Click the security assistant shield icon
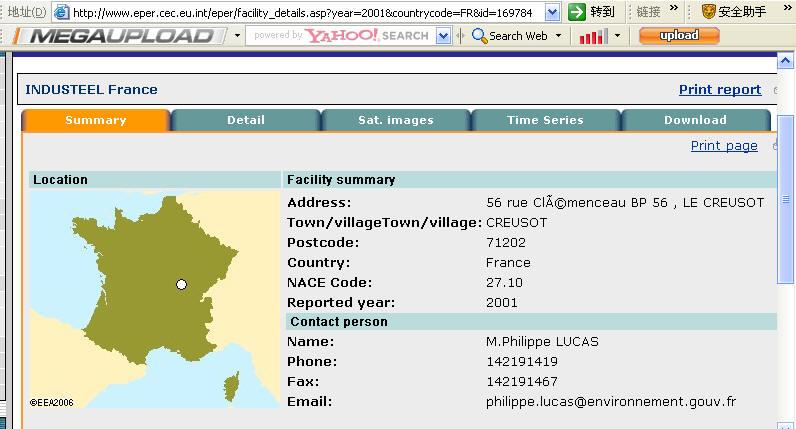The height and width of the screenshot is (429, 796). point(709,11)
